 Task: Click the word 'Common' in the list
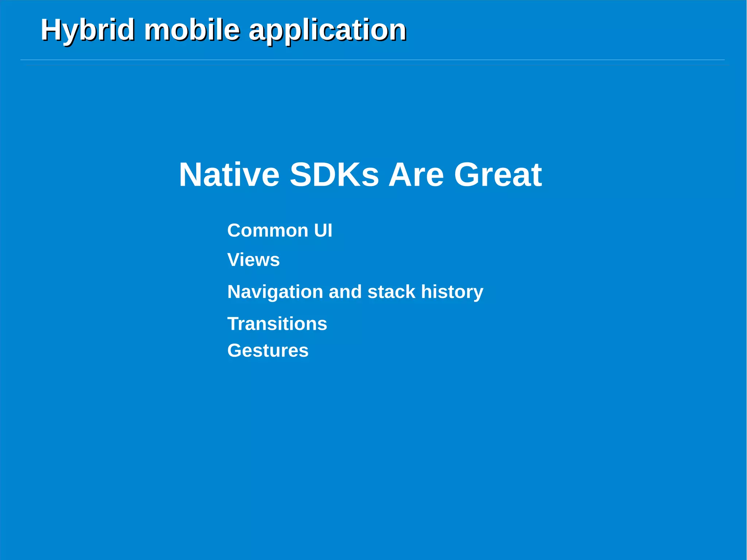(267, 231)
